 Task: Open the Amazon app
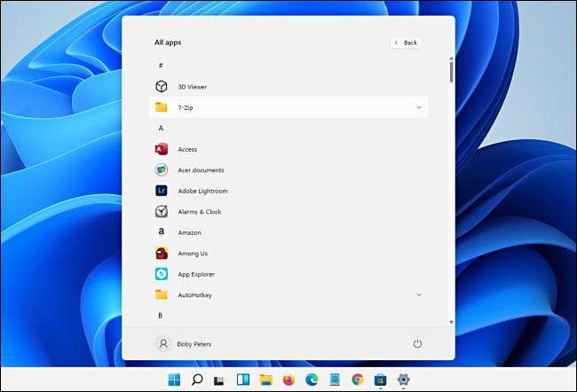click(x=189, y=232)
